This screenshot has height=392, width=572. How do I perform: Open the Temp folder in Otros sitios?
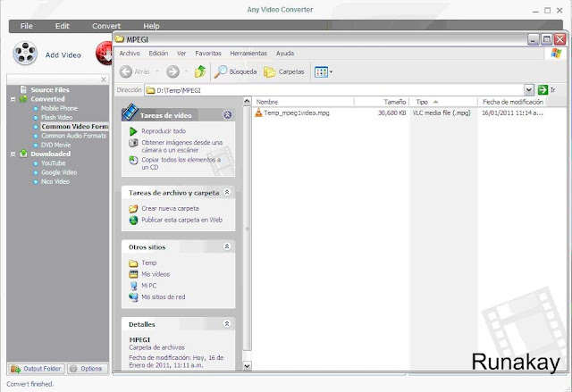pyautogui.click(x=149, y=263)
